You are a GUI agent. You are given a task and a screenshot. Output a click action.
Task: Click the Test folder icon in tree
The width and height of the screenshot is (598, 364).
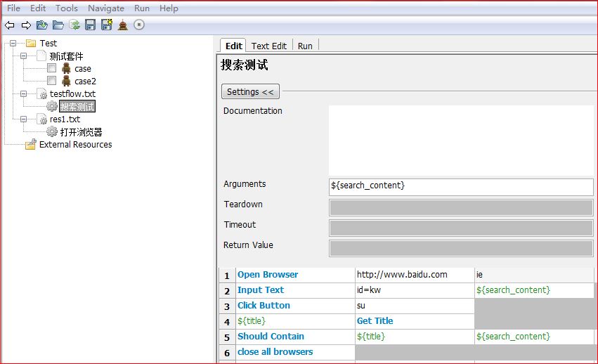click(31, 43)
